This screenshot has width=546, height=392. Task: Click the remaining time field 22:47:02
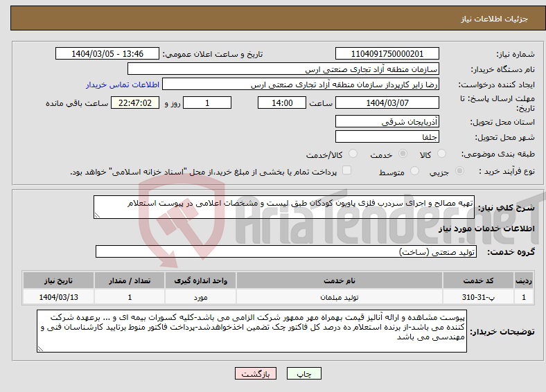135,103
